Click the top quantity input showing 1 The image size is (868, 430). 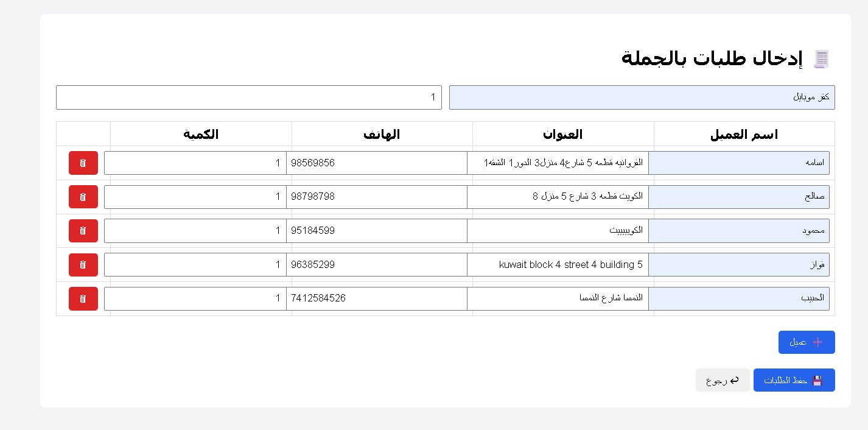point(248,97)
